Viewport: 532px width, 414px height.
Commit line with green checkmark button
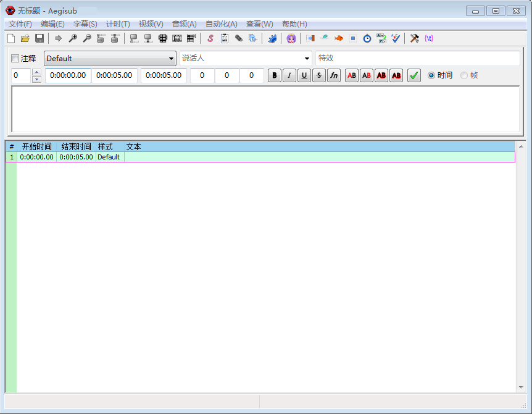pos(414,75)
